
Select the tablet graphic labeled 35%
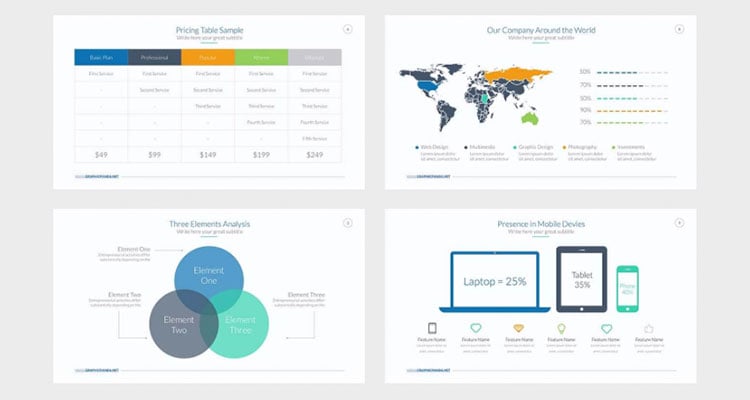click(581, 279)
